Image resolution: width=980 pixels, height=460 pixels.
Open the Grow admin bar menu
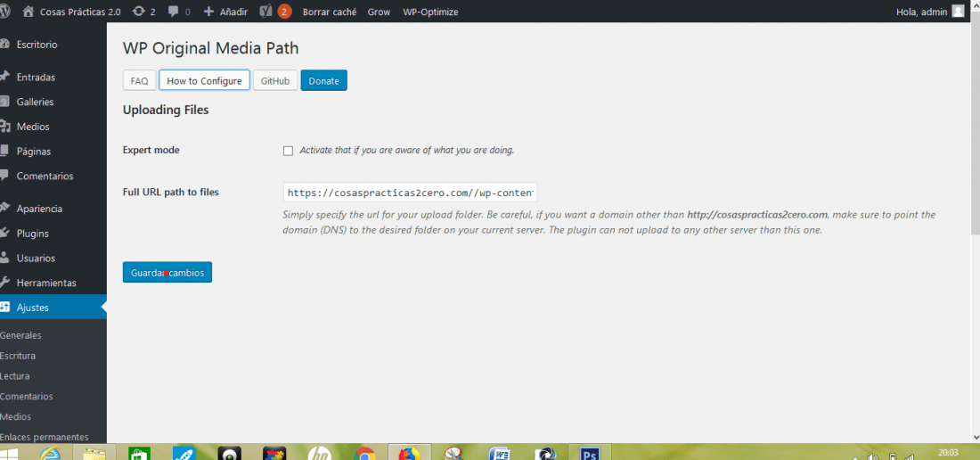[379, 12]
